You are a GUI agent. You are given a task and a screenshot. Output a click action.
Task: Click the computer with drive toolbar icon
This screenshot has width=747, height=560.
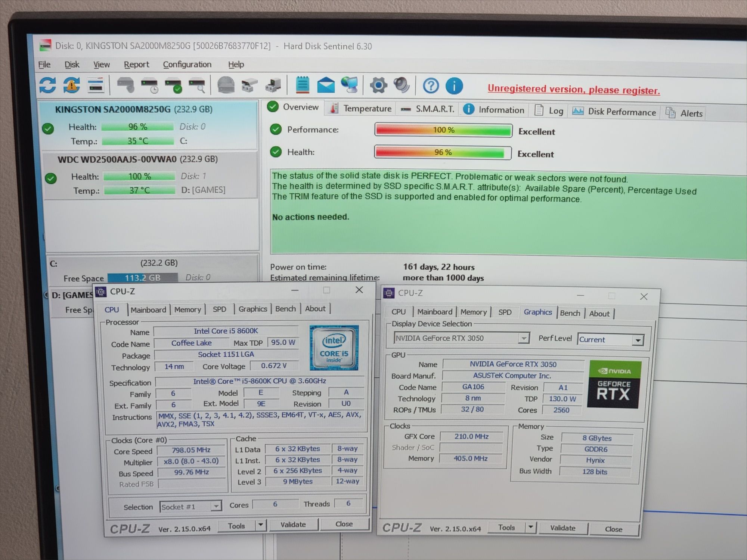coord(273,85)
